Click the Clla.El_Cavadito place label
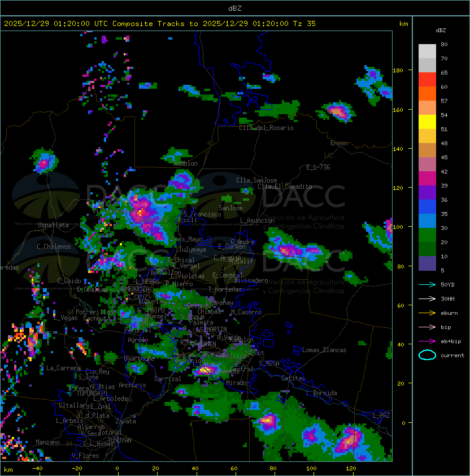 [x=285, y=187]
